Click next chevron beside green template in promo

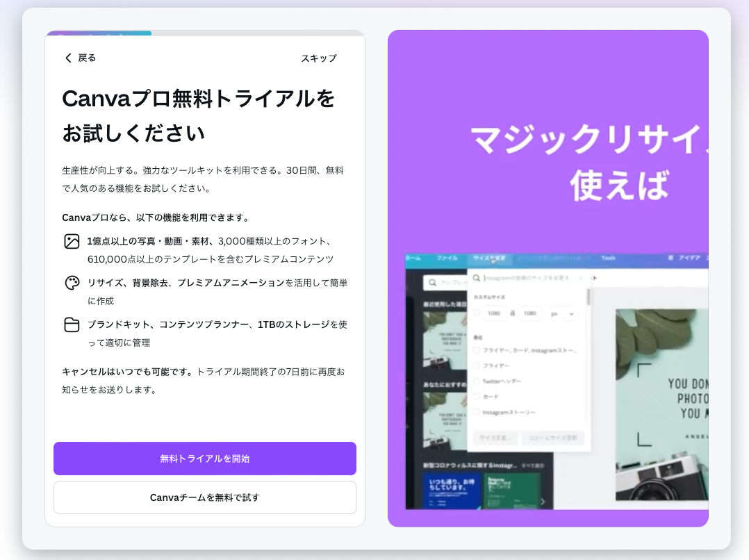pyautogui.click(x=543, y=501)
